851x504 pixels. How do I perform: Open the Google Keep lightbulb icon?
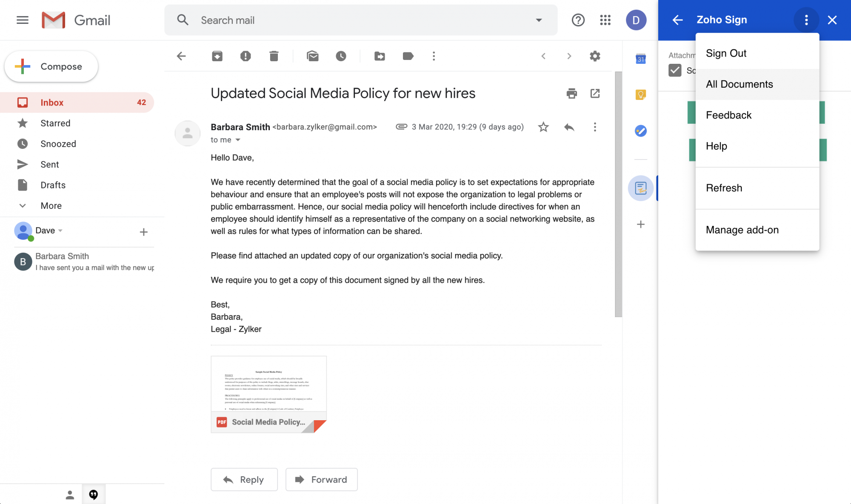point(640,94)
